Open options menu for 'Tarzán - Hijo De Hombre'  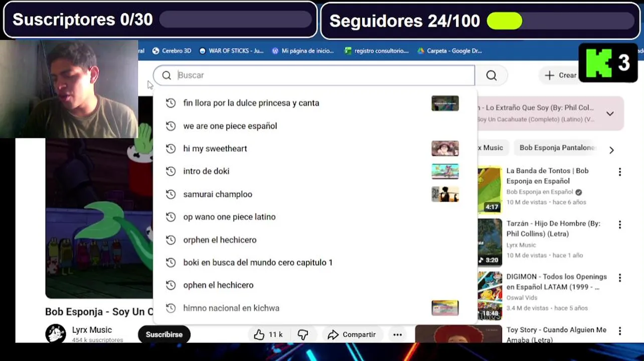pos(620,225)
